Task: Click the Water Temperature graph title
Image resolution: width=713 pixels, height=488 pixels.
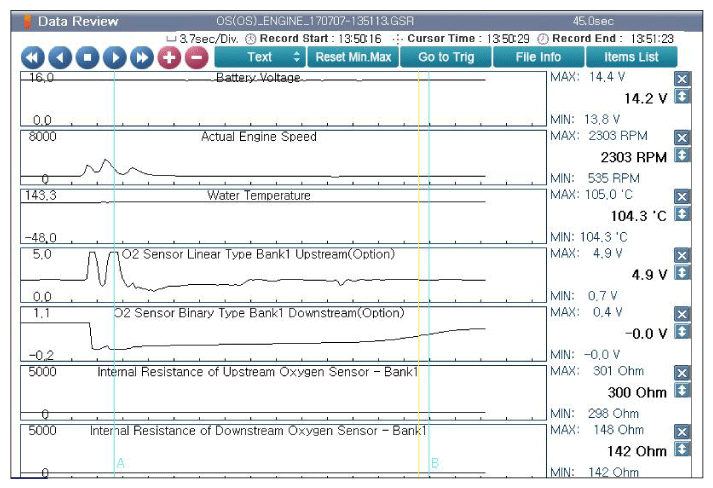Action: 259,196
